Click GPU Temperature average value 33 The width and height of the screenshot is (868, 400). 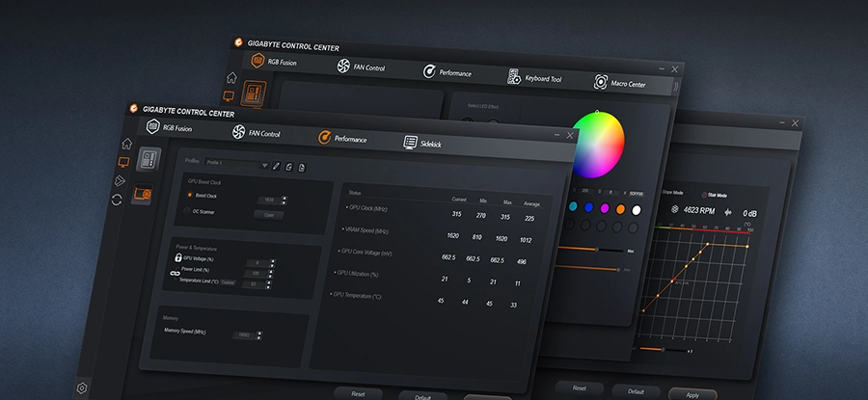point(514,305)
